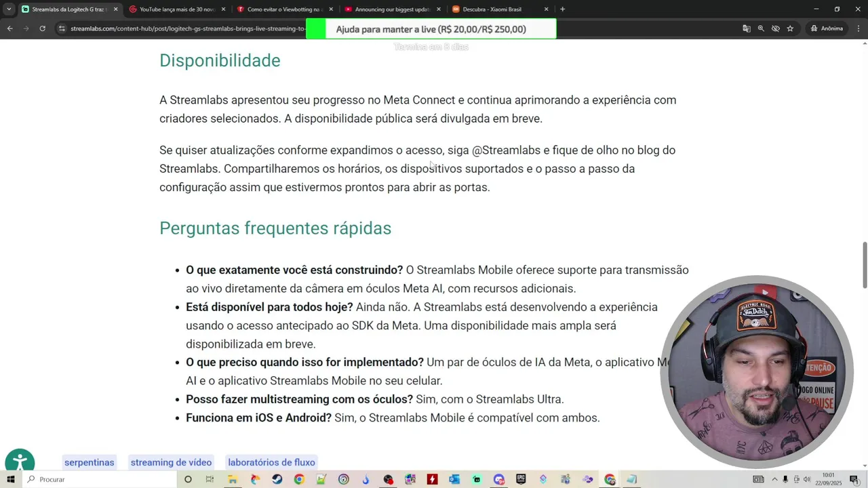The image size is (868, 488).
Task: Open the serpentinas tag link
Action: point(89,462)
